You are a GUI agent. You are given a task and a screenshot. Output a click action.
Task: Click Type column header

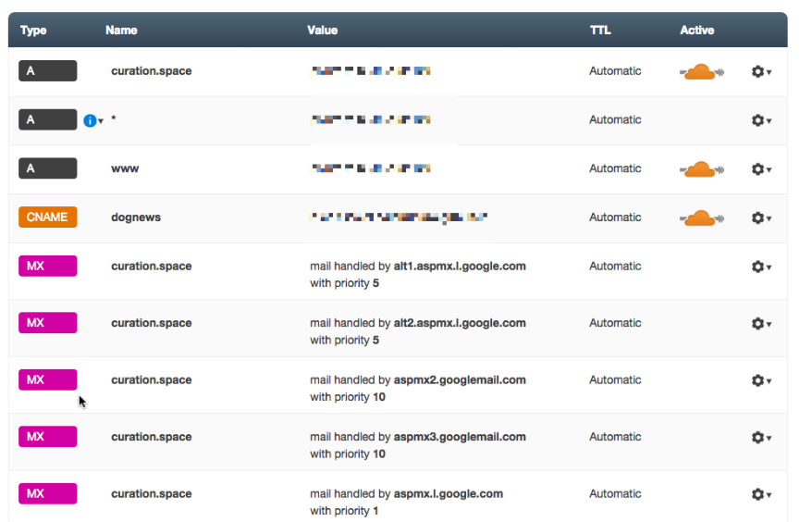click(x=33, y=31)
